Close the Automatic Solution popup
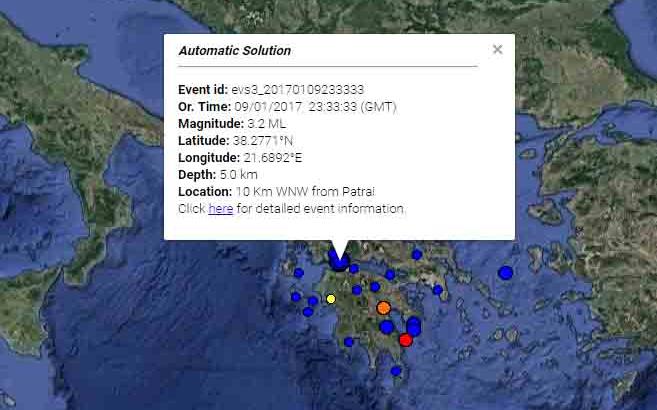This screenshot has width=657, height=410. (x=497, y=49)
